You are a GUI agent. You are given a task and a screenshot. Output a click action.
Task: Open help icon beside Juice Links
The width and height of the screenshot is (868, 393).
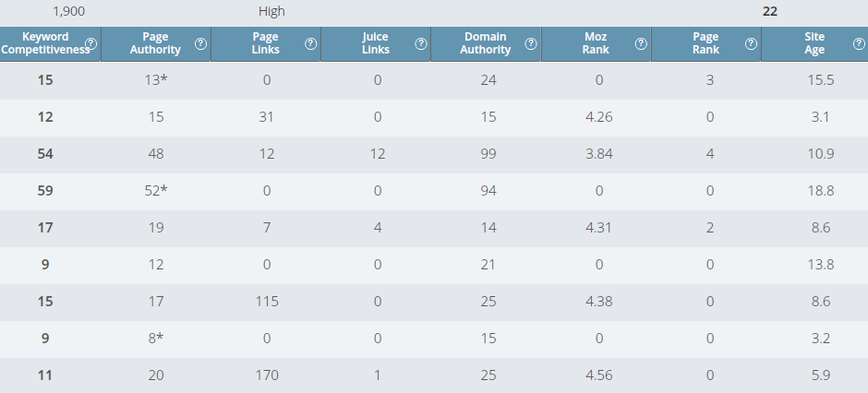click(x=421, y=43)
